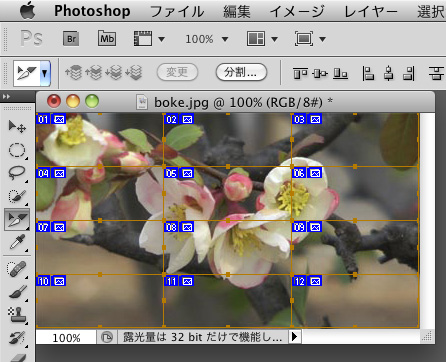Select the Clone Stamp tool
The width and height of the screenshot is (446, 362).
[x=17, y=315]
